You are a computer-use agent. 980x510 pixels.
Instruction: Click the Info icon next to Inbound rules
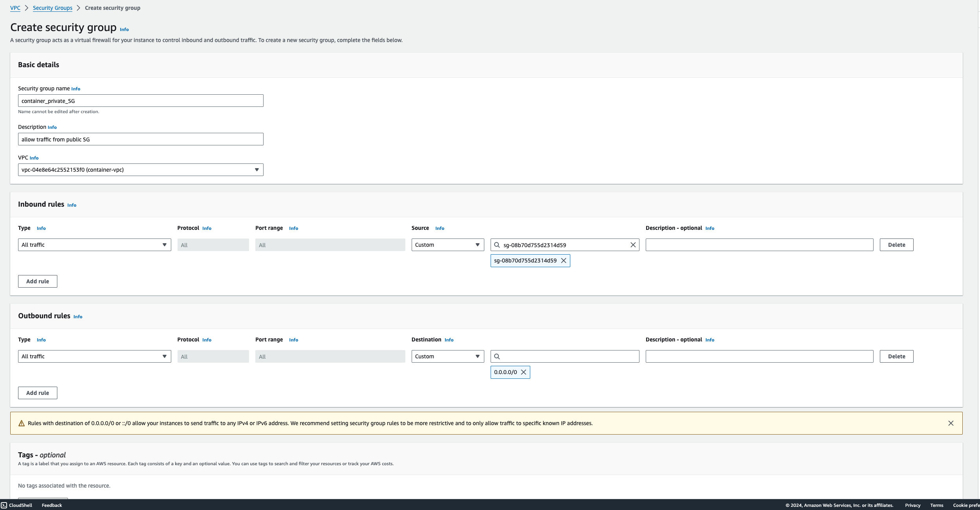pyautogui.click(x=72, y=205)
